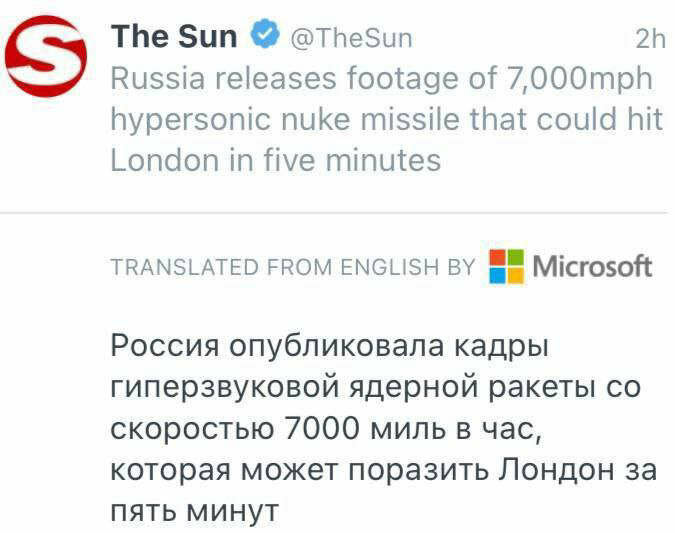
Task: Open The Sun display name
Action: (x=175, y=38)
